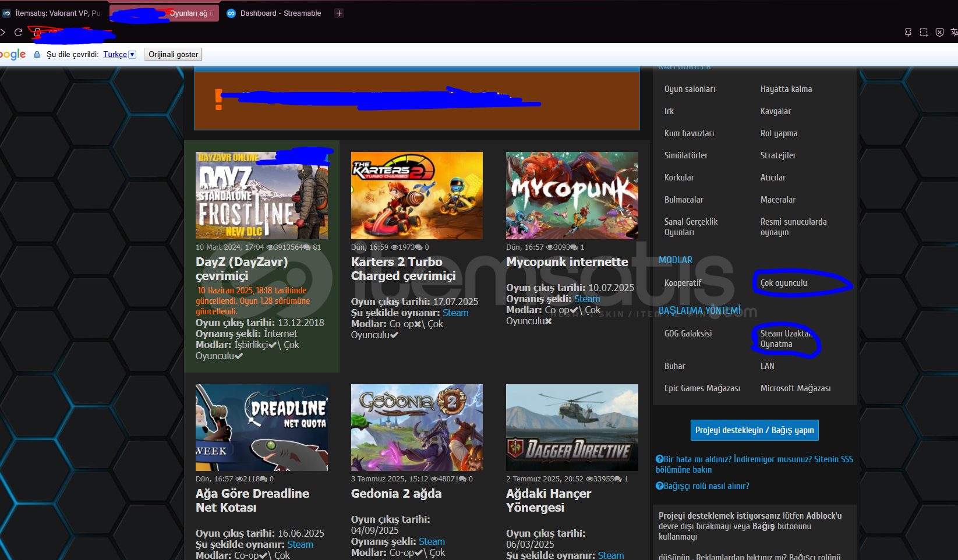This screenshot has width=958, height=560.
Task: Open the Bir hata mı aldınız SSS link
Action: (x=754, y=465)
